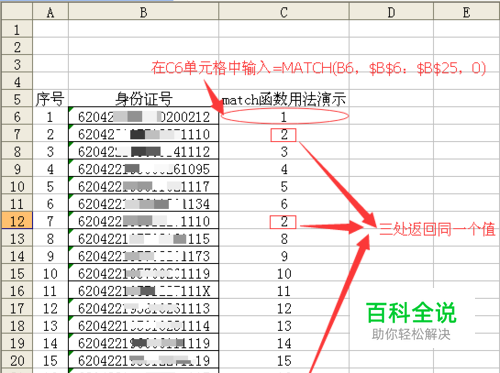Screen dimensions: 500x373
Task: Select ID cell ending in 1113
Action: click(143, 308)
